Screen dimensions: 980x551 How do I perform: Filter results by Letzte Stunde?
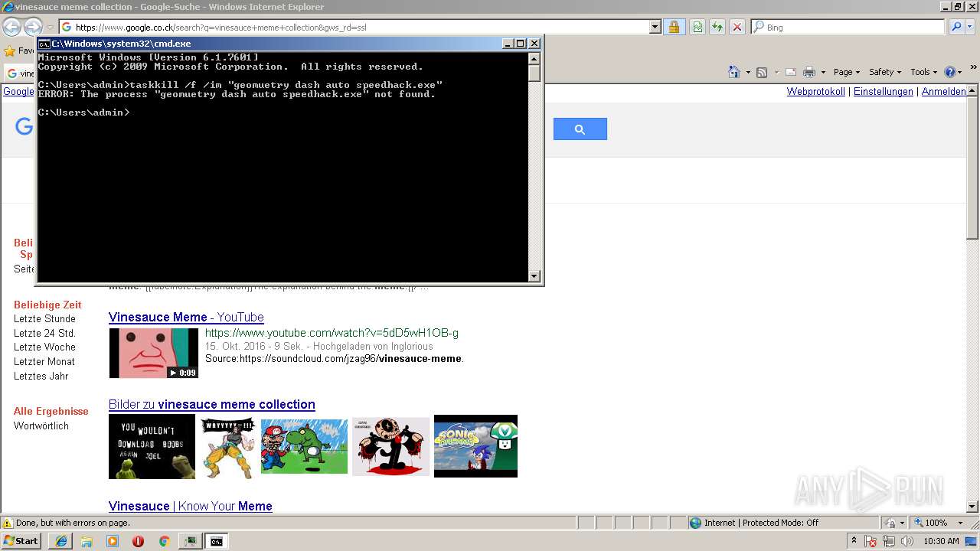pyautogui.click(x=44, y=318)
